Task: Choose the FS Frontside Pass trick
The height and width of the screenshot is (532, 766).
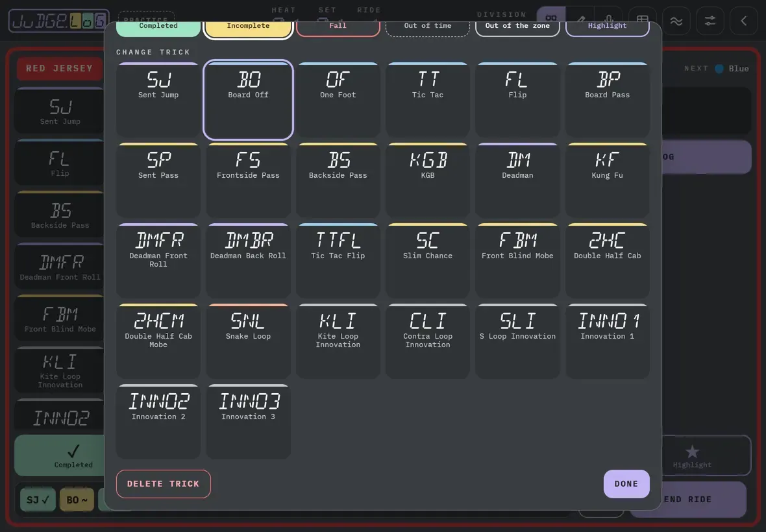Action: click(x=248, y=180)
